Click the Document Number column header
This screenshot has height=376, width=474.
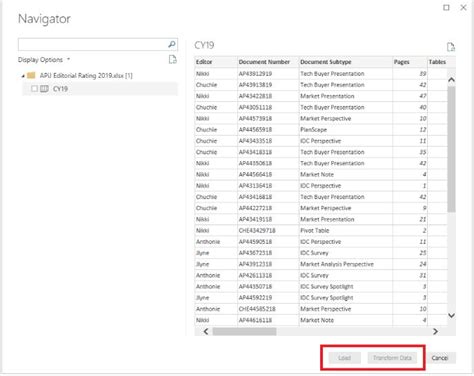pyautogui.click(x=268, y=62)
